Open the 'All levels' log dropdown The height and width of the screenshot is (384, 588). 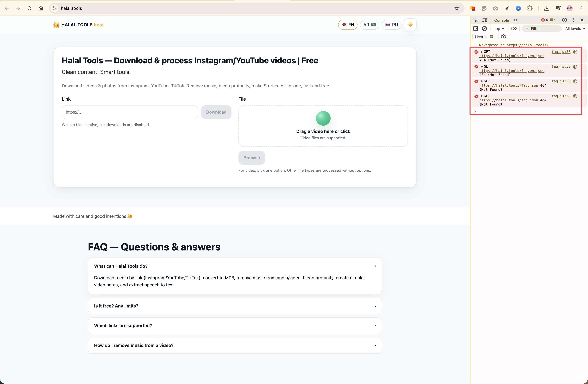[575, 28]
